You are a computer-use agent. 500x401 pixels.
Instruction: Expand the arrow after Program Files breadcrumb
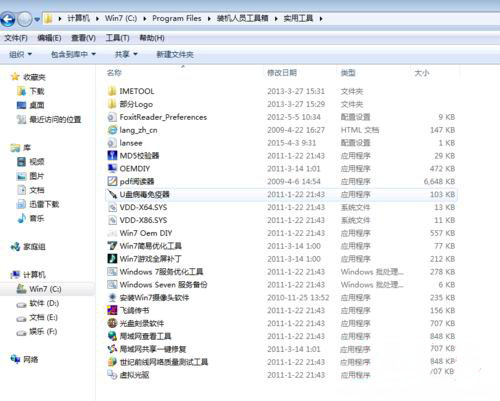click(x=209, y=19)
